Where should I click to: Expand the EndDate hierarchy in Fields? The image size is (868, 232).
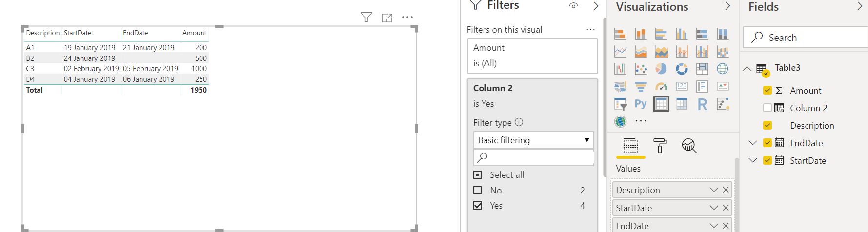pyautogui.click(x=753, y=143)
